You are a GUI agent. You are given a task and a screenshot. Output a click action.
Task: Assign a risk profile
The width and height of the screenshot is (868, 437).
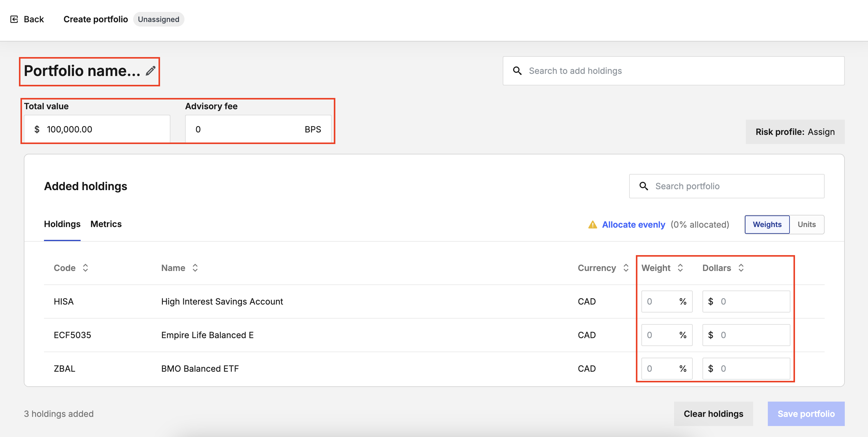click(795, 132)
